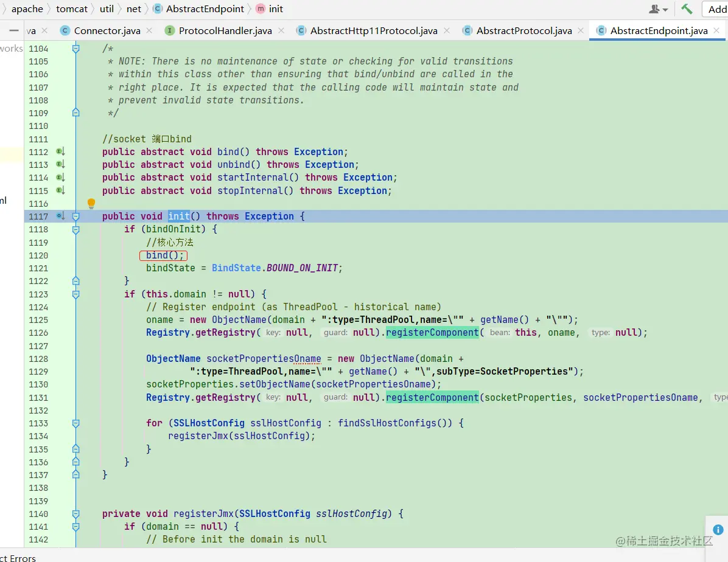Viewport: 728px width, 562px height.
Task: Click the 'apache' breadcrumb
Action: 27,9
